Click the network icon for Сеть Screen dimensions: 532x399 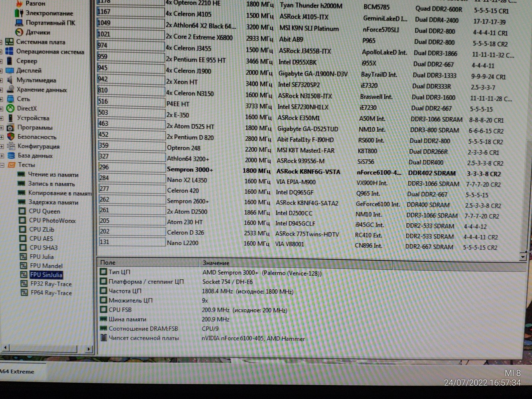coord(11,99)
